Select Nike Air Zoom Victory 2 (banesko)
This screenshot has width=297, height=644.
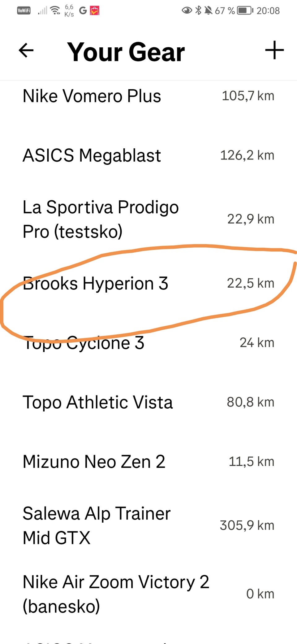(148, 594)
